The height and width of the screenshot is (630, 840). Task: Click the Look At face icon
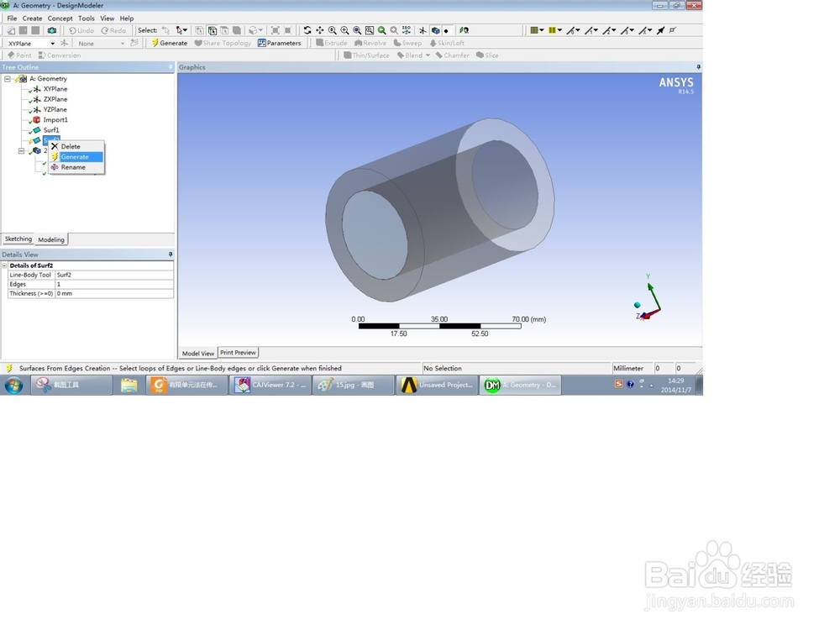click(x=464, y=30)
